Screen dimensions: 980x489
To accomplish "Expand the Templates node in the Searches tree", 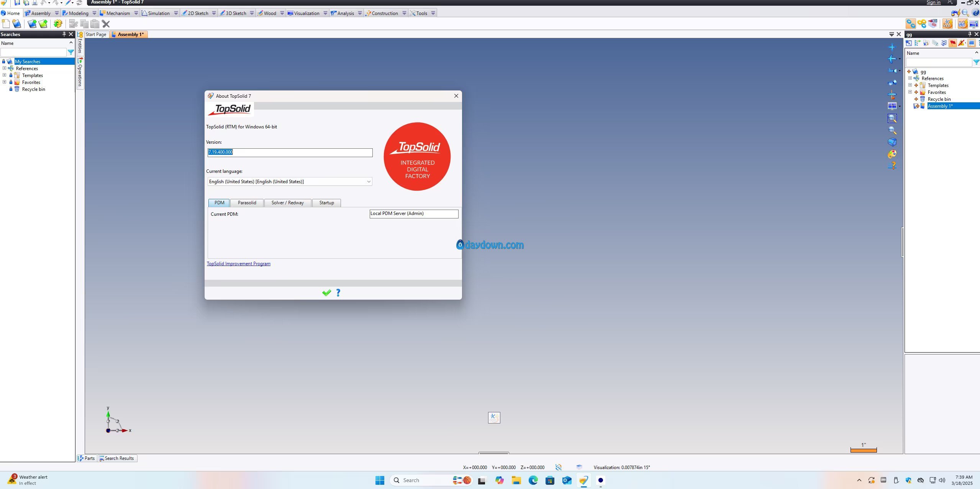I will 4,75.
